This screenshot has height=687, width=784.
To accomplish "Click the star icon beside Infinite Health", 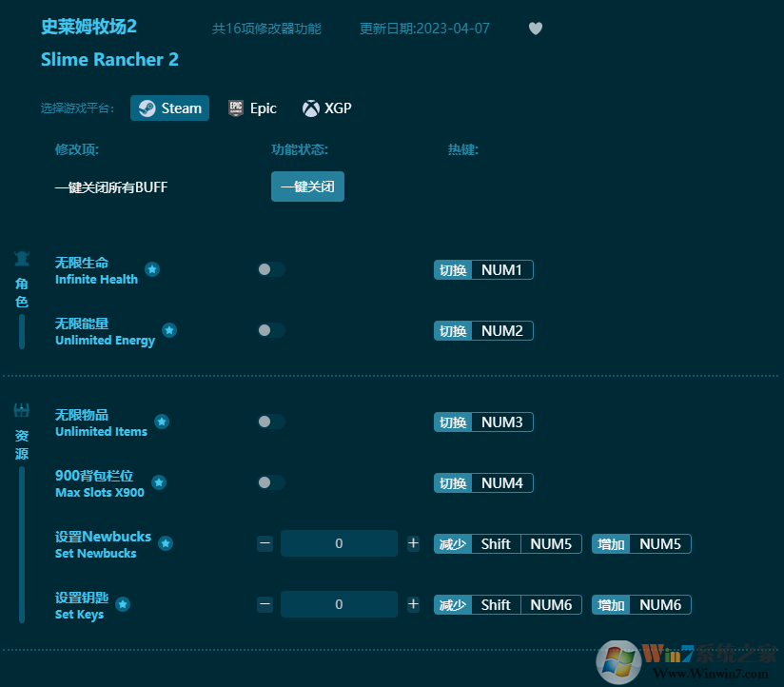I will (x=152, y=271).
